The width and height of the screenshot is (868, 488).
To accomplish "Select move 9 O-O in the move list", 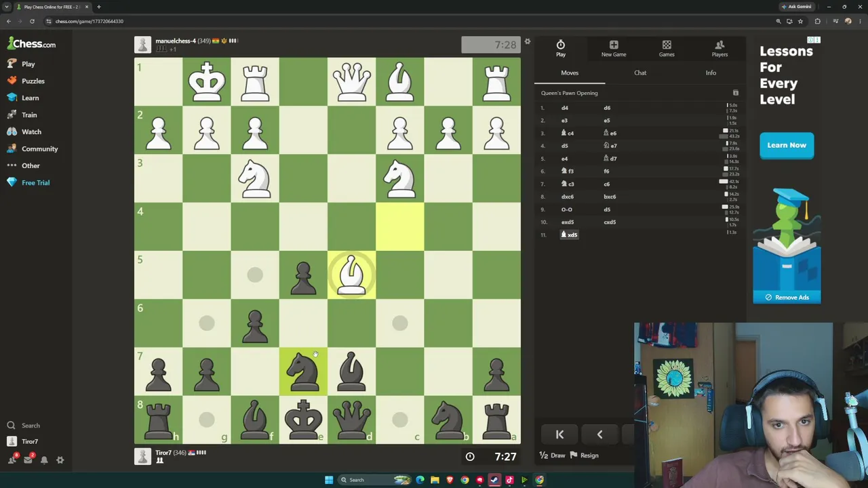I will (567, 209).
